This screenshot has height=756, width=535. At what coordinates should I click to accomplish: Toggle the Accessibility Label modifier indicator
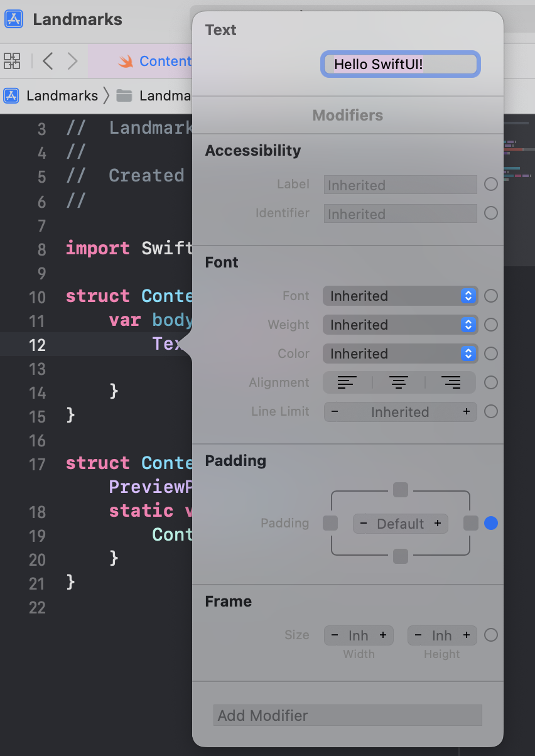pos(491,185)
